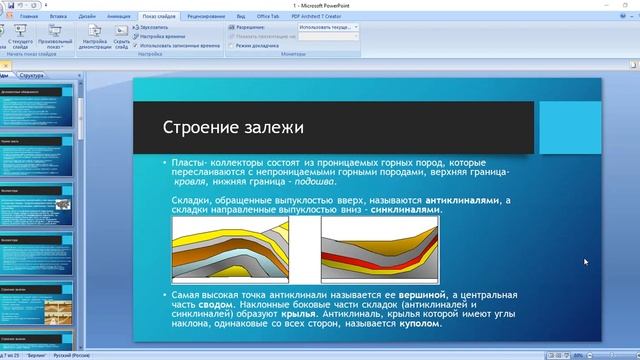Start slideshow from status bar icon
This screenshot has height=360, width=640.
coord(566,356)
